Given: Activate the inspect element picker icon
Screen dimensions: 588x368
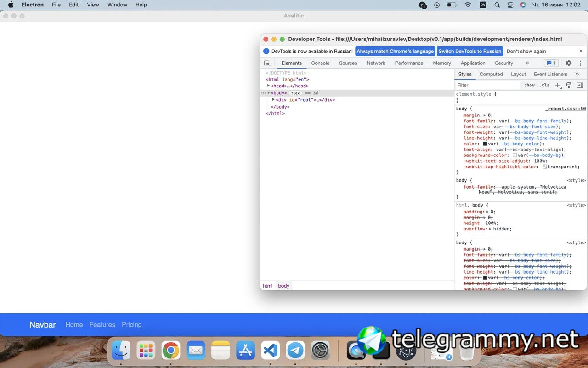Looking at the screenshot, I should pyautogui.click(x=267, y=63).
